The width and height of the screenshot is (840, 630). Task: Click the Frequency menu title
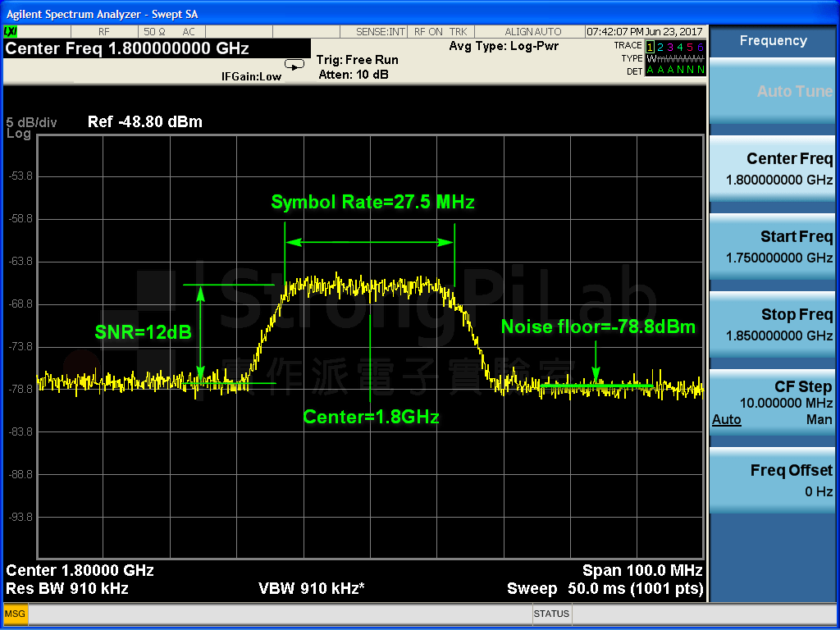point(773,41)
